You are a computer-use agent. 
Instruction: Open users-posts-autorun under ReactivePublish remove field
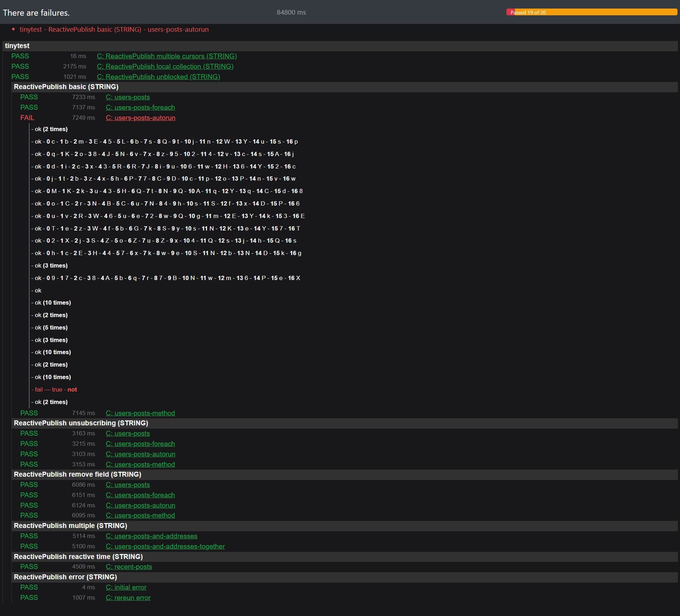pos(140,505)
